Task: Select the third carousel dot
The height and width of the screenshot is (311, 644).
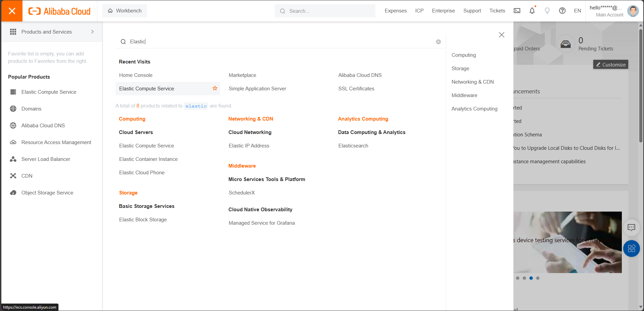Action: coord(531,278)
